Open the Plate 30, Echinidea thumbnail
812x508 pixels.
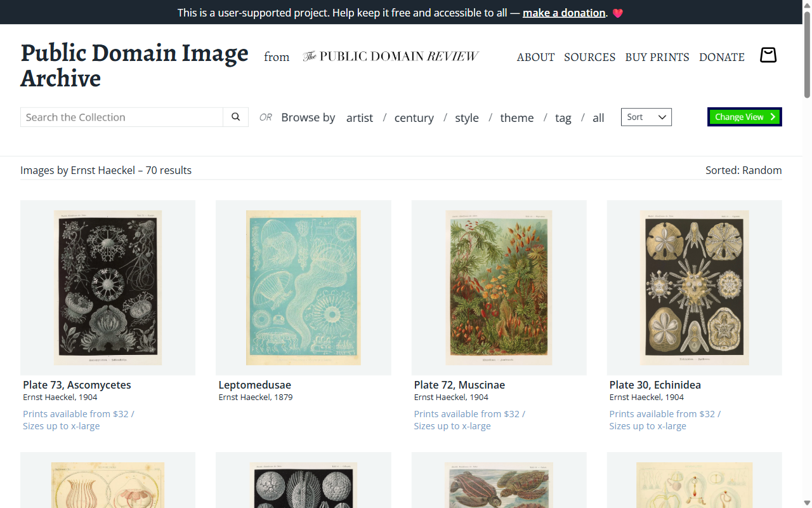coord(695,288)
